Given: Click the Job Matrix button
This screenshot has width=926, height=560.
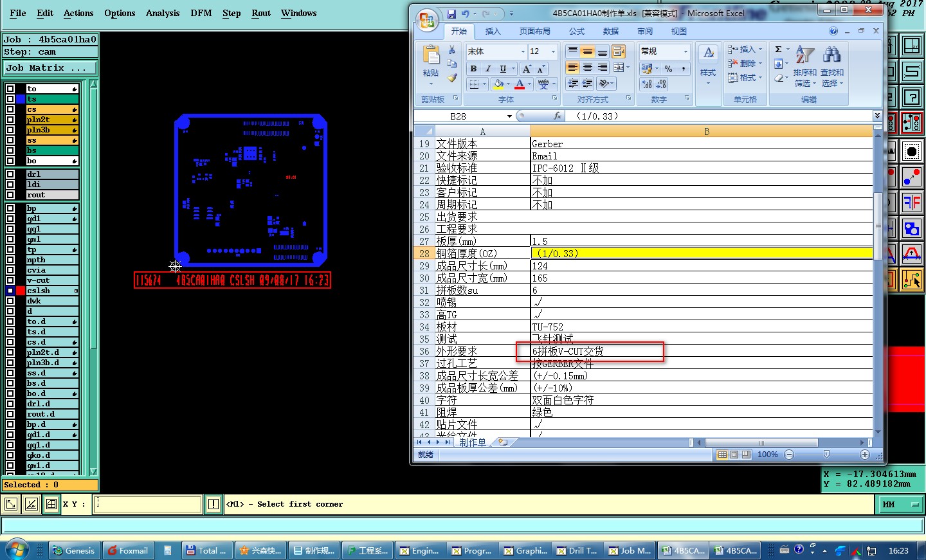Looking at the screenshot, I should (x=50, y=68).
